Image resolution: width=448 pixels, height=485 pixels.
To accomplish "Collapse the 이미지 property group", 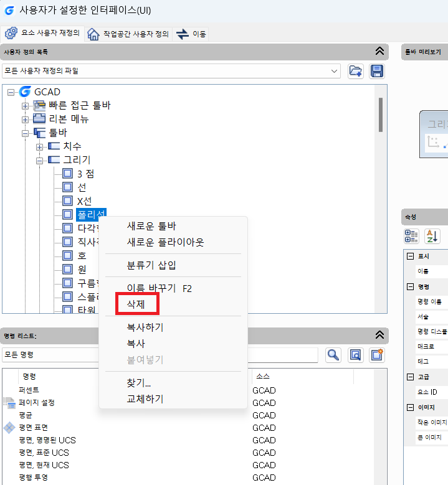I will (410, 407).
